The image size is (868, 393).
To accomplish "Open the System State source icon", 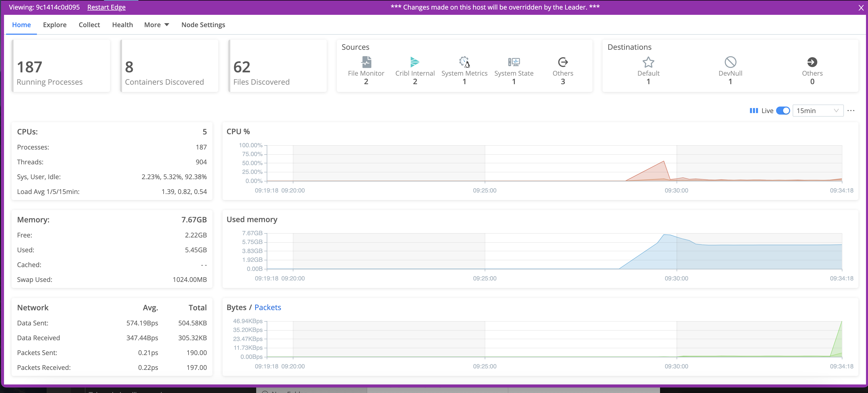I will [x=514, y=62].
